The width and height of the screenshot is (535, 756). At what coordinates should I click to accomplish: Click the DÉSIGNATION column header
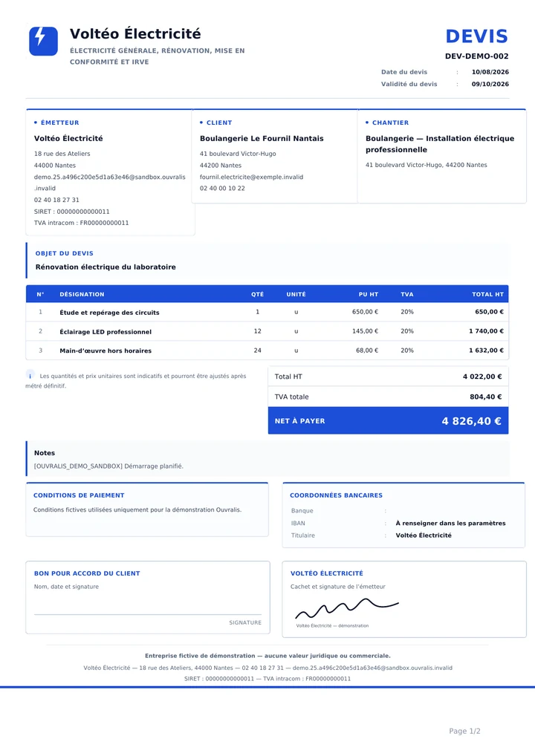[x=82, y=294]
